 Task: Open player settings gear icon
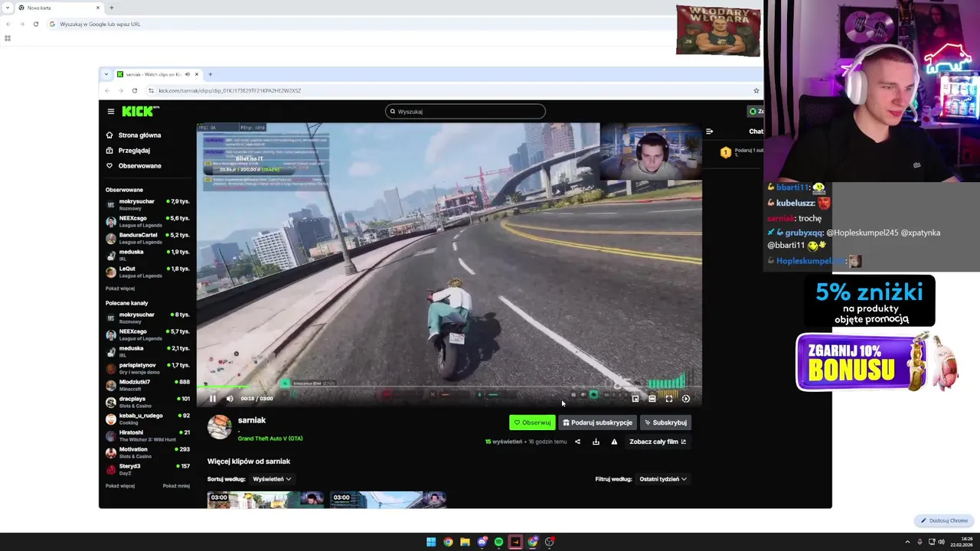pyautogui.click(x=686, y=399)
